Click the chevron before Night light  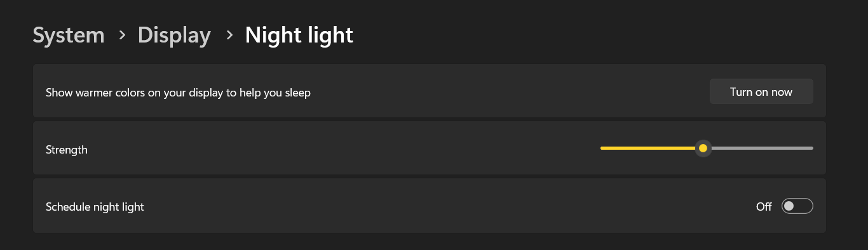(229, 36)
